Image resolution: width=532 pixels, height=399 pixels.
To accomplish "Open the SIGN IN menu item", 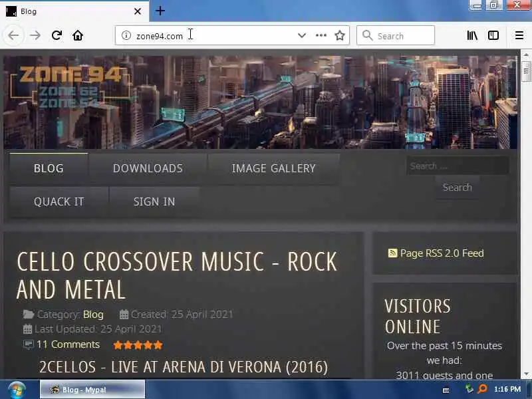I will pyautogui.click(x=154, y=201).
